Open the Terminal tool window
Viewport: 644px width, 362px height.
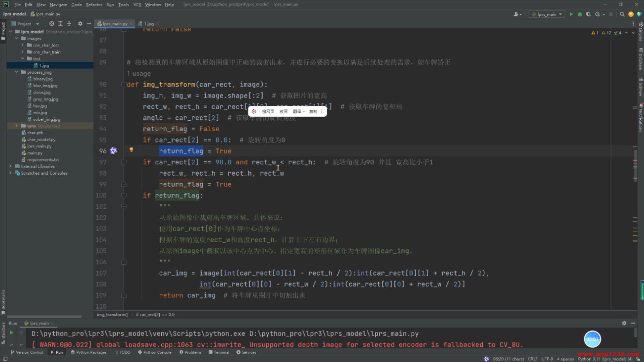coord(219,352)
